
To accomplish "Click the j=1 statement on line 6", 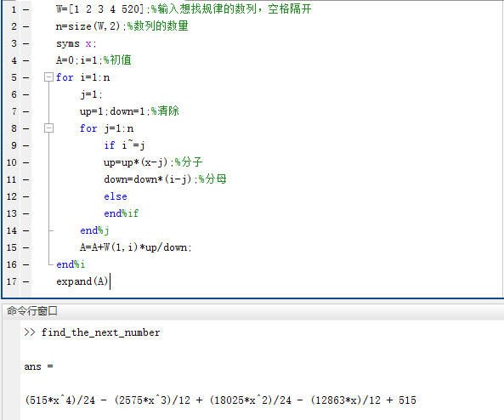I will 91,94.
